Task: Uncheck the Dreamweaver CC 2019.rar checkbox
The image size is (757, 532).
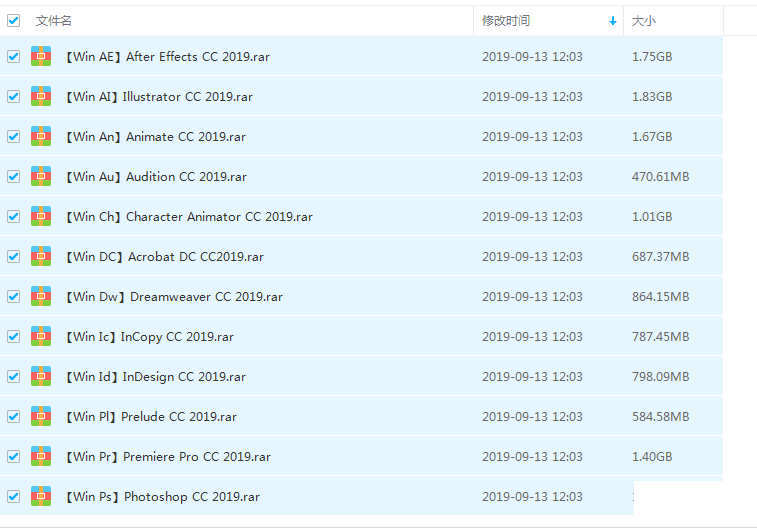Action: click(x=14, y=296)
